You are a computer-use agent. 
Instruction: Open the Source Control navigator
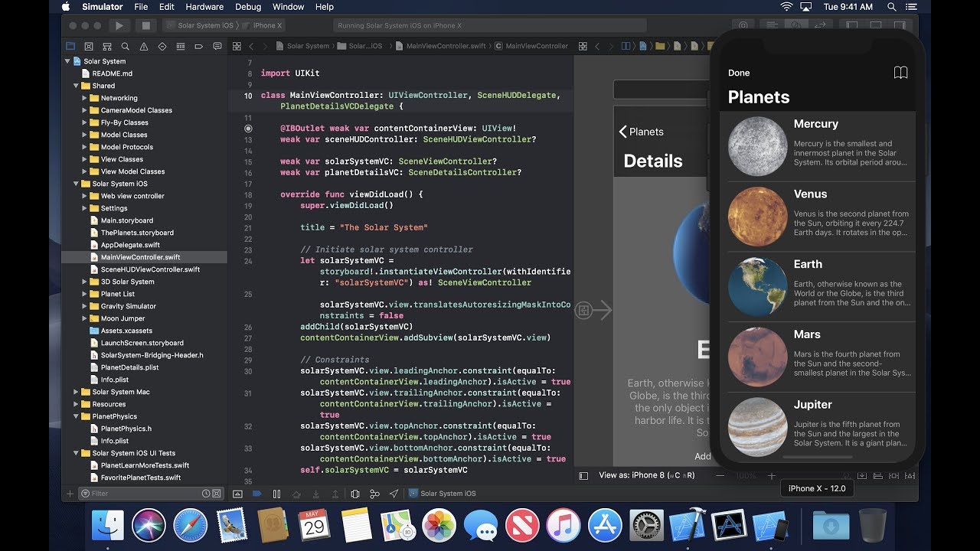point(89,46)
